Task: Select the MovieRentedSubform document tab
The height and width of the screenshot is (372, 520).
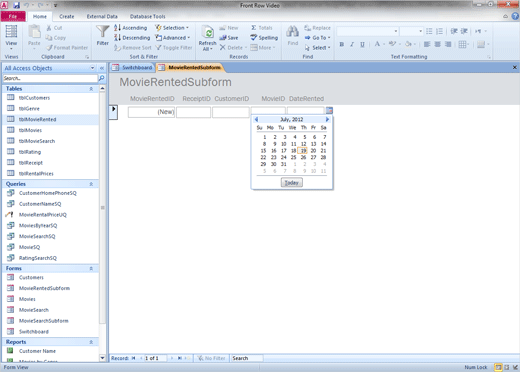Action: coord(190,68)
